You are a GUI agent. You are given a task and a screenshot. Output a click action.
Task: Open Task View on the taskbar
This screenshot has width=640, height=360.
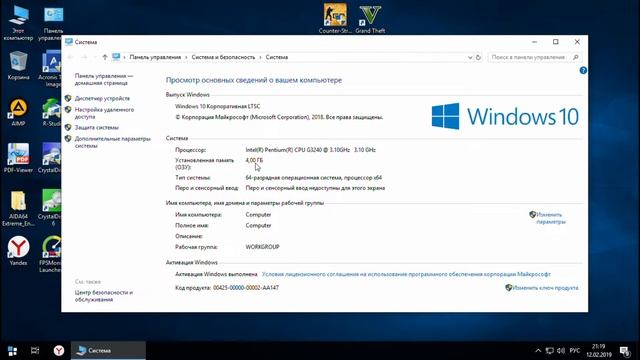(35, 351)
